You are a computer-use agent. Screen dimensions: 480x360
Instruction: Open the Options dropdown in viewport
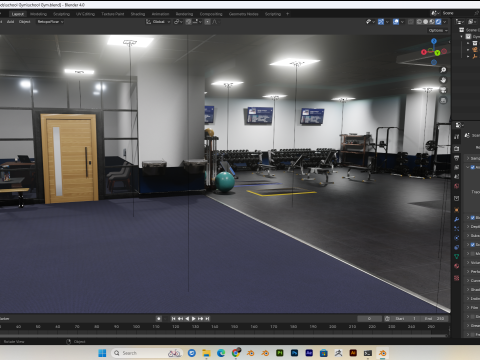coord(438,30)
